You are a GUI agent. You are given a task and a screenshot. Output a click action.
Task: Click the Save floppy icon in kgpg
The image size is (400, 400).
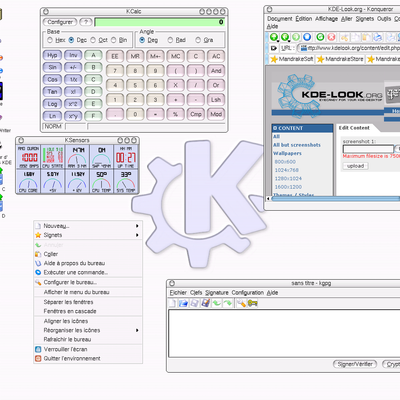point(195,303)
